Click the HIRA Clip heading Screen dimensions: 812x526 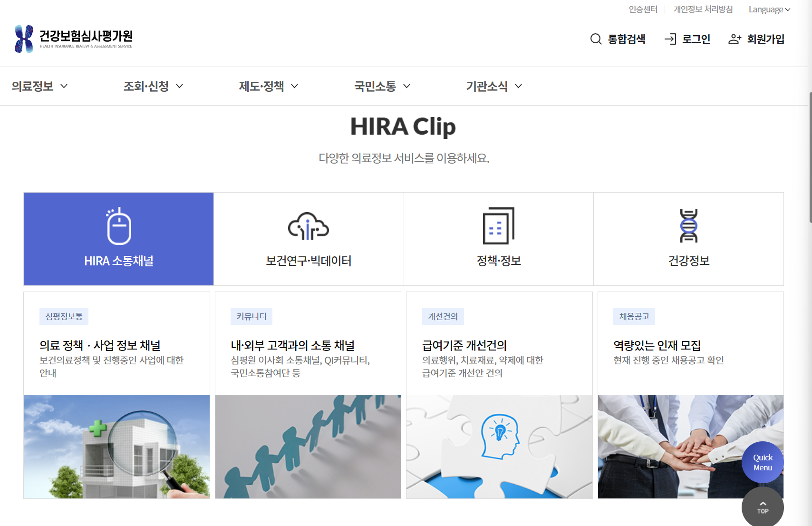403,127
